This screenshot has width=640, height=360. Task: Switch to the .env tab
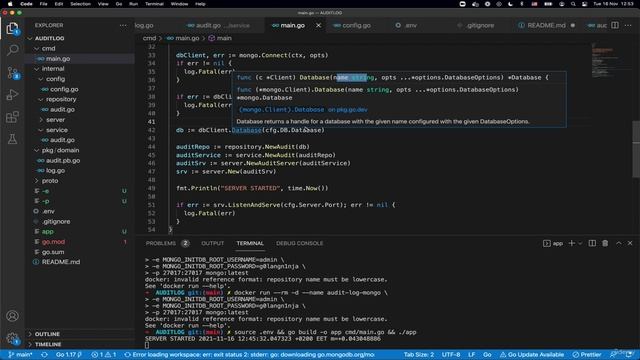[x=411, y=25]
